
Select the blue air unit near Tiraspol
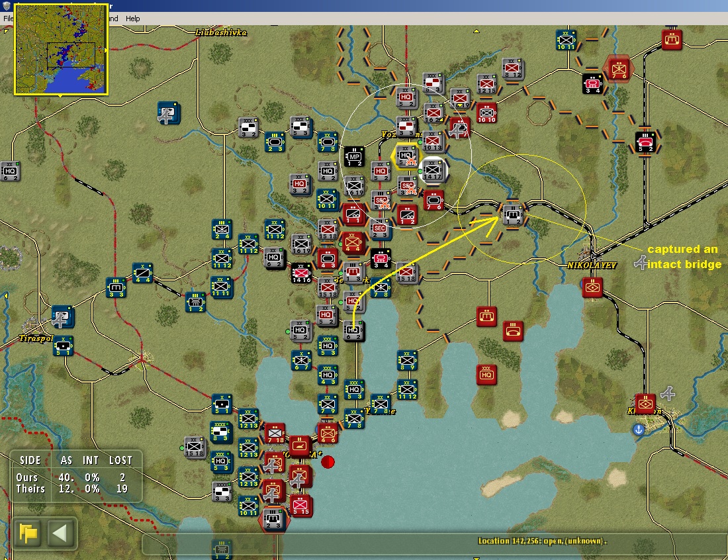pyautogui.click(x=62, y=316)
